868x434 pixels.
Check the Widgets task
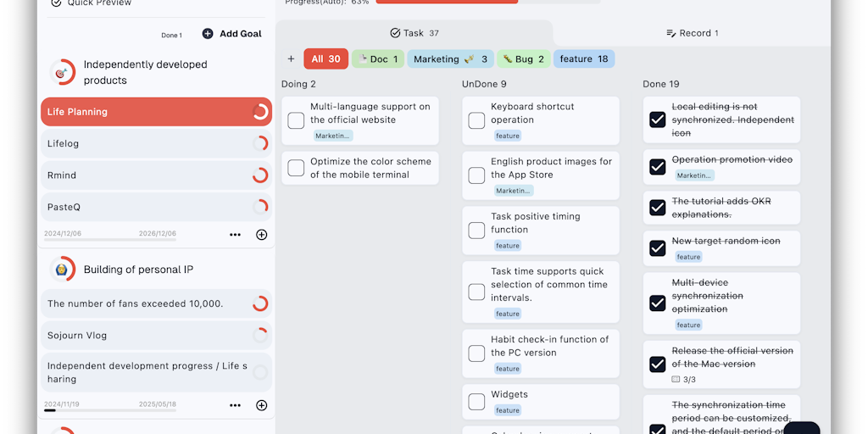tap(476, 402)
